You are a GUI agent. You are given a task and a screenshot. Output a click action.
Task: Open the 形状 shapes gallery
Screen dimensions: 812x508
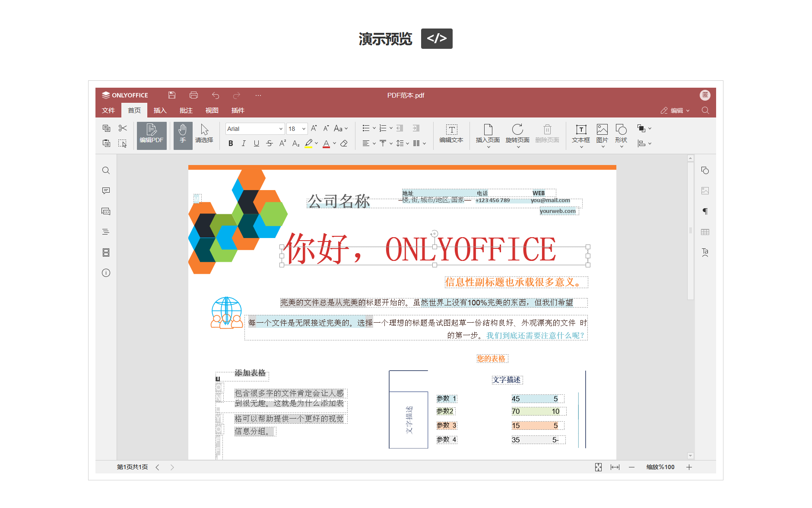point(621,136)
